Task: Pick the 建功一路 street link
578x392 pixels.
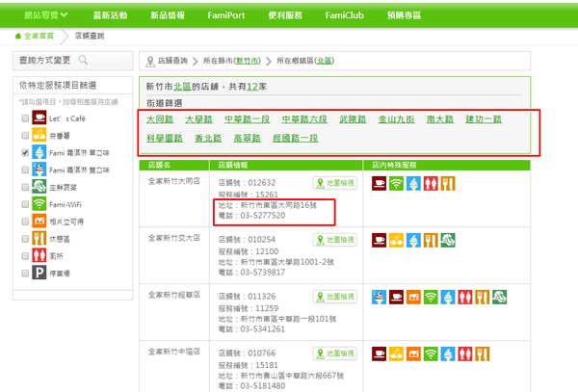Action: click(484, 119)
